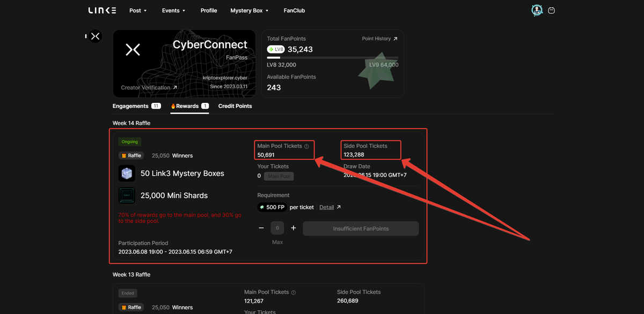Viewport: 644px width, 314px height.
Task: Click the user avatar in header
Action: point(537,10)
